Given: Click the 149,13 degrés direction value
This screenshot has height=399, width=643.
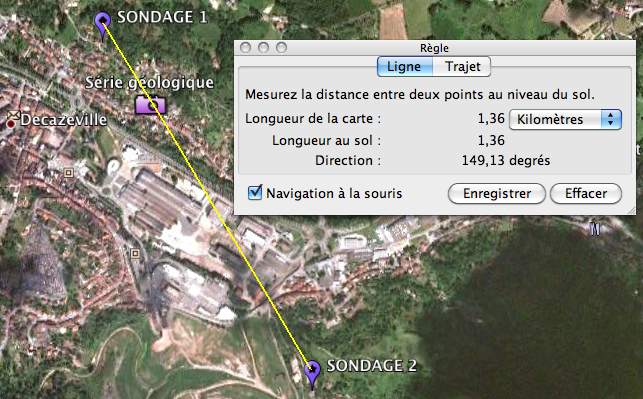Looking at the screenshot, I should click(506, 160).
